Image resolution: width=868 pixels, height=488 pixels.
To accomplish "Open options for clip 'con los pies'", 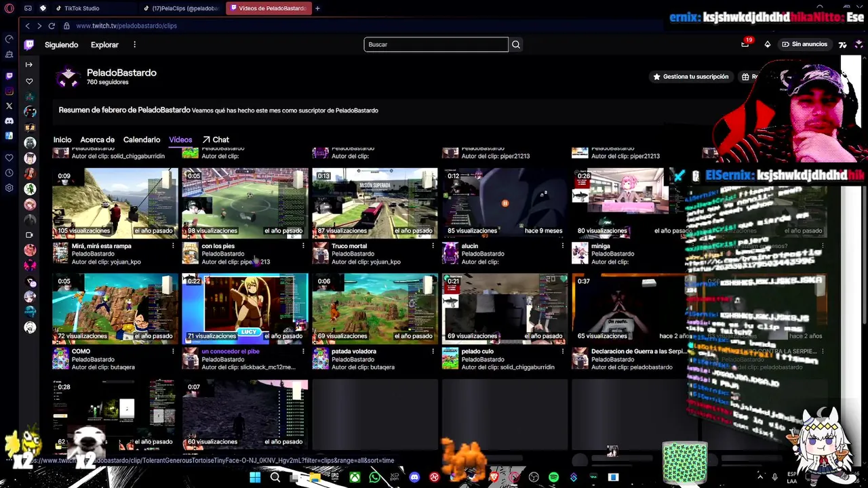I will pos(303,246).
